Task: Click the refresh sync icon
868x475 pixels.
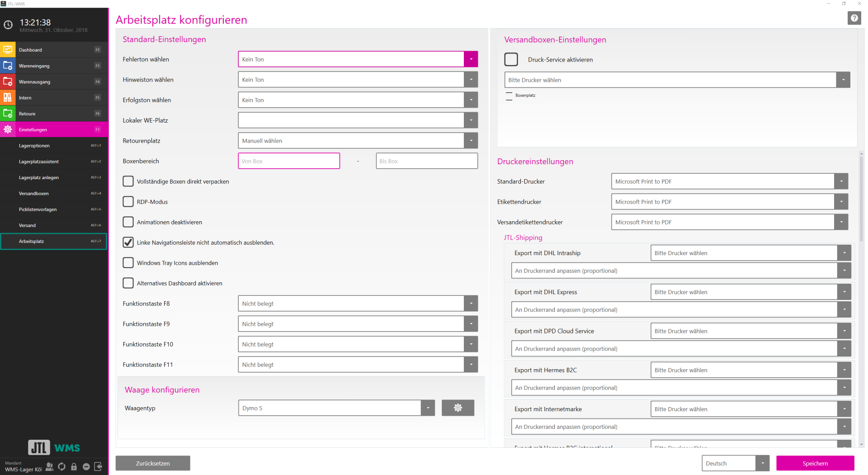Action: coord(62,466)
